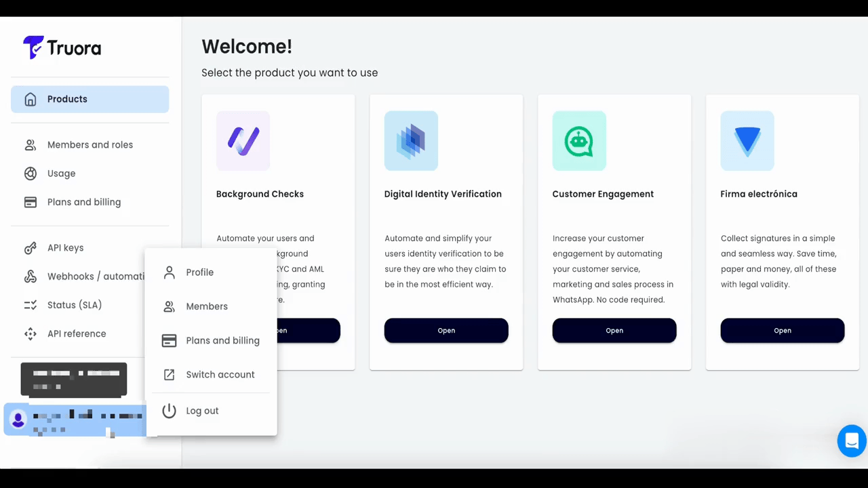This screenshot has width=868, height=488.
Task: Toggle the blurred user account menu
Action: [75, 420]
